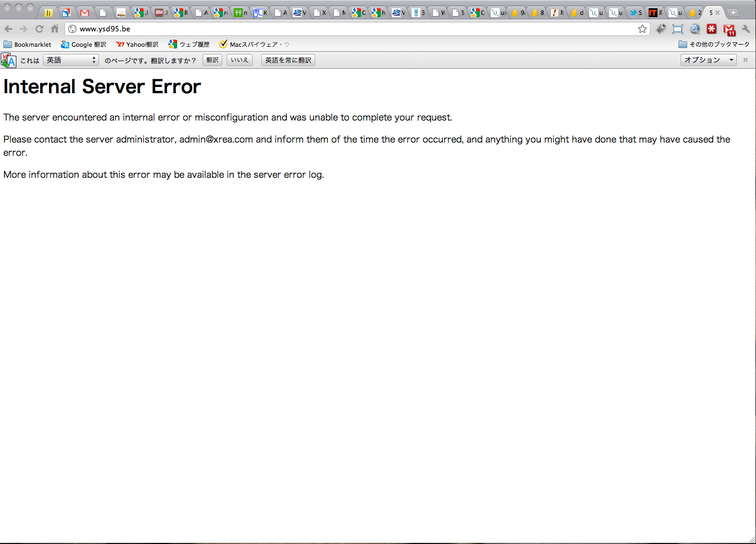Click the 英語を常に翻訳 button
This screenshot has width=756, height=544.
288,60
